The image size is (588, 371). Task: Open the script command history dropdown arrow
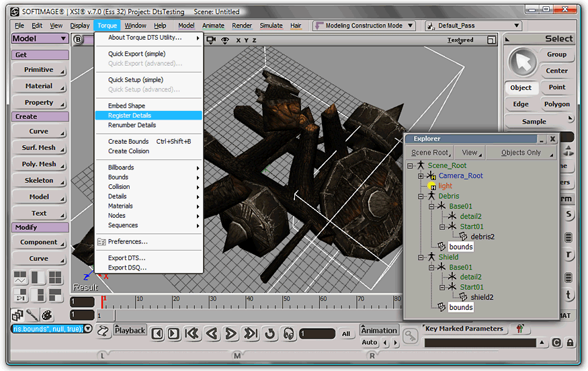click(x=88, y=329)
